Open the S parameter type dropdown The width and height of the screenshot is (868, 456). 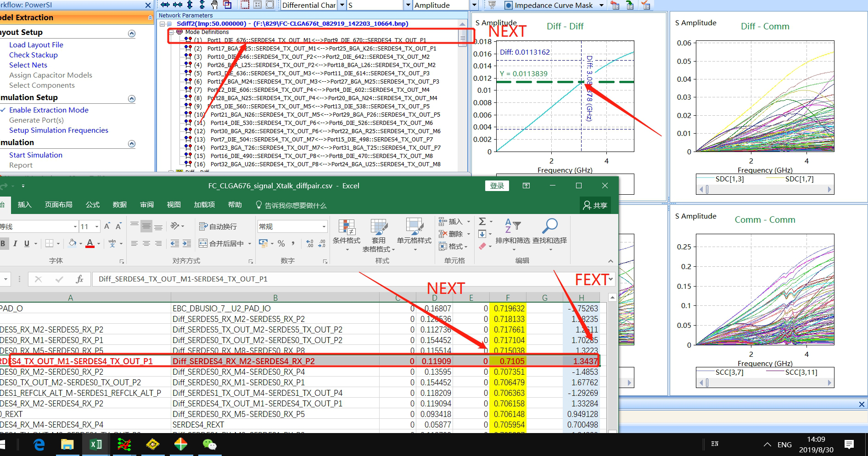[x=408, y=5]
